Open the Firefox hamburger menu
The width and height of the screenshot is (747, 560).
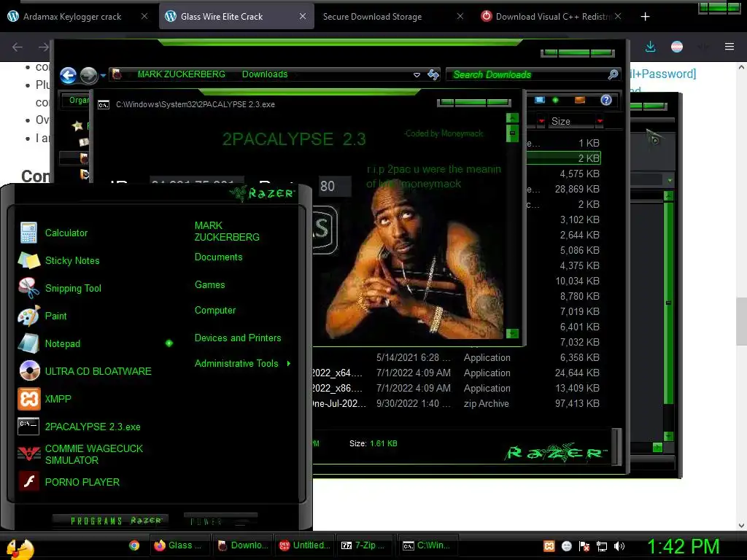[729, 46]
